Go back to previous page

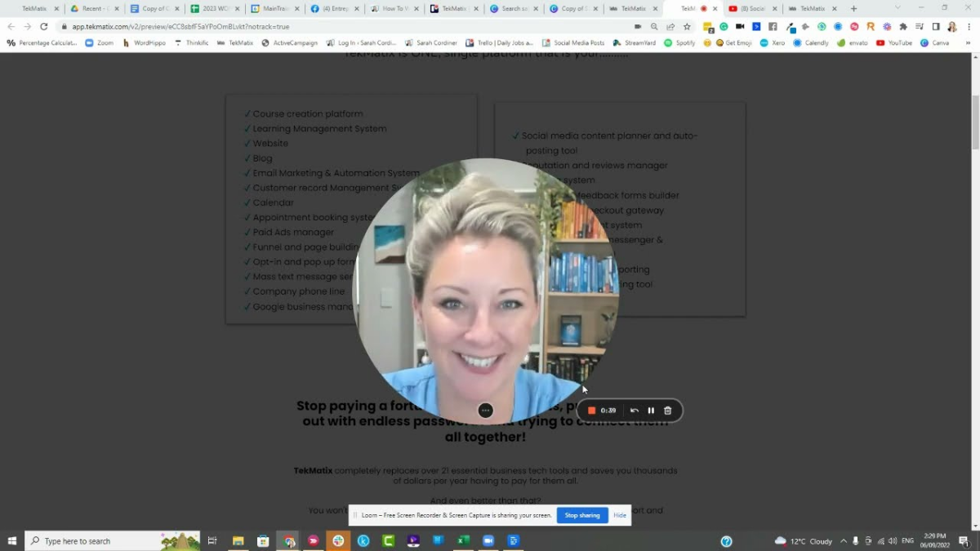[11, 26]
